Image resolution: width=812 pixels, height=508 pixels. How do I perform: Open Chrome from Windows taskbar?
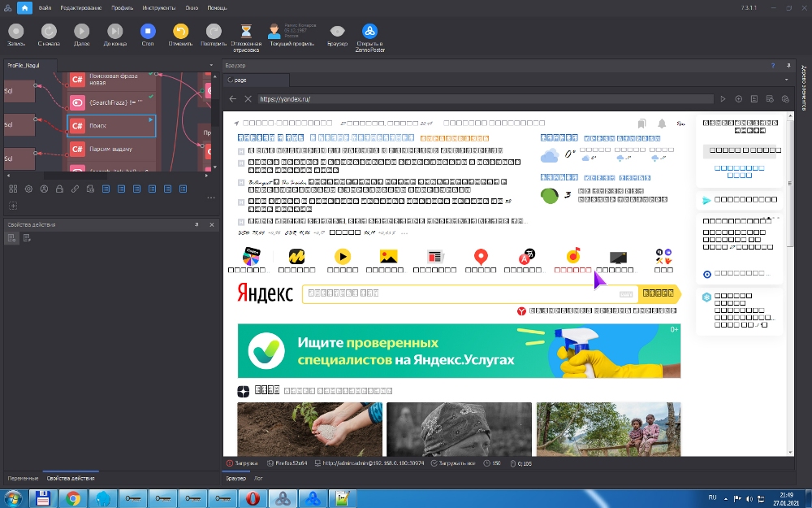coord(73,499)
